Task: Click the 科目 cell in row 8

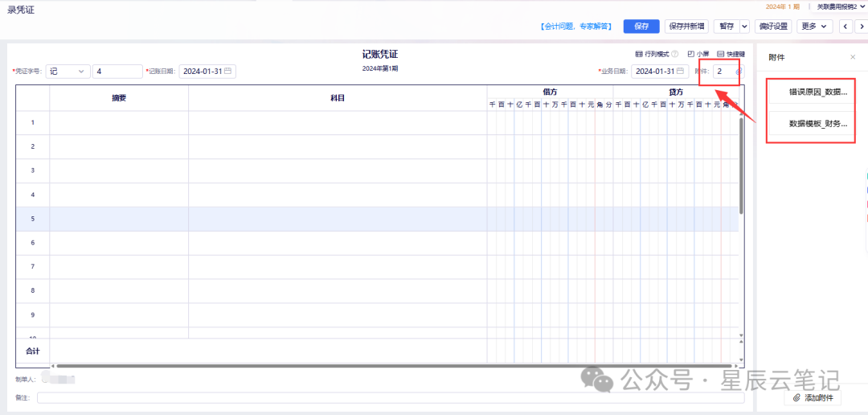Action: 338,290
